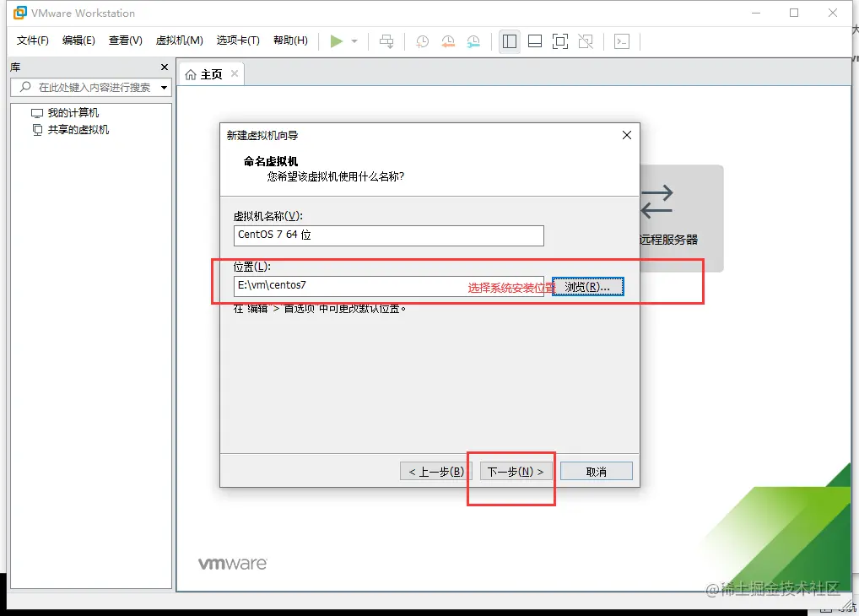Open the 帮助(H) menu
859x616 pixels.
(290, 41)
